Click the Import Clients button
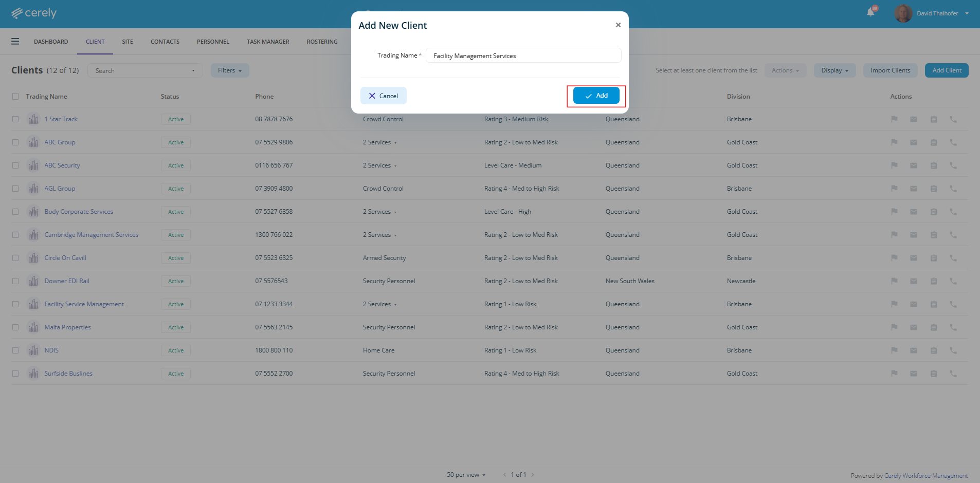980x483 pixels. tap(890, 70)
